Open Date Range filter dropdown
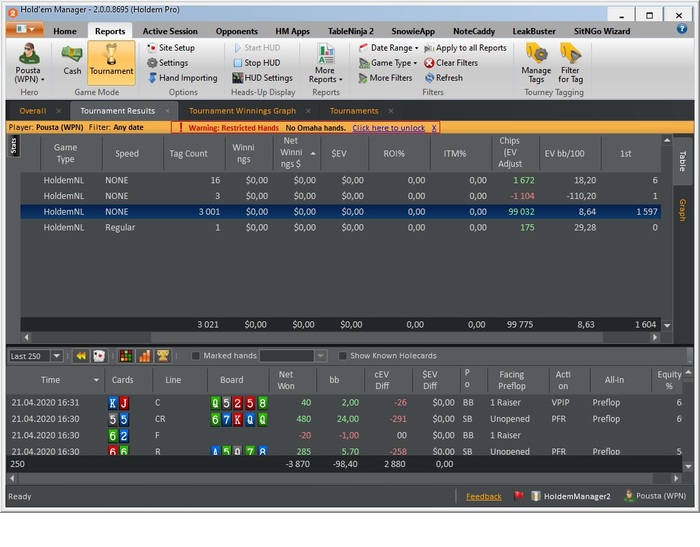 (x=389, y=48)
